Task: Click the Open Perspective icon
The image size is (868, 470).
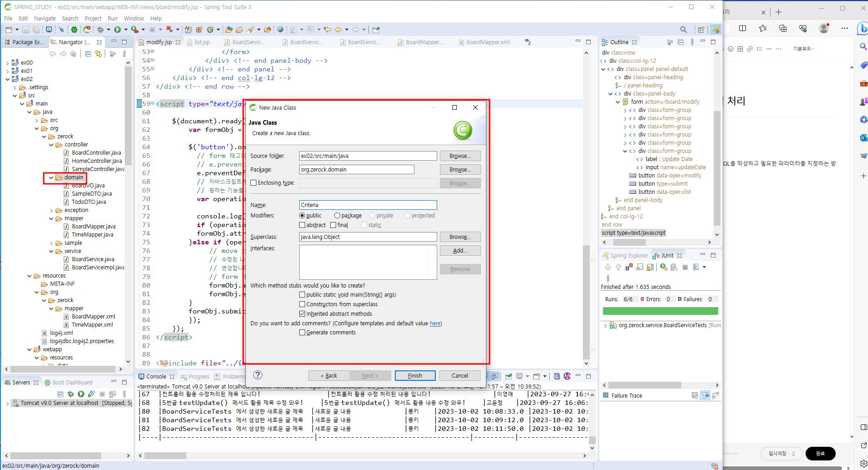Action: pyautogui.click(x=701, y=30)
